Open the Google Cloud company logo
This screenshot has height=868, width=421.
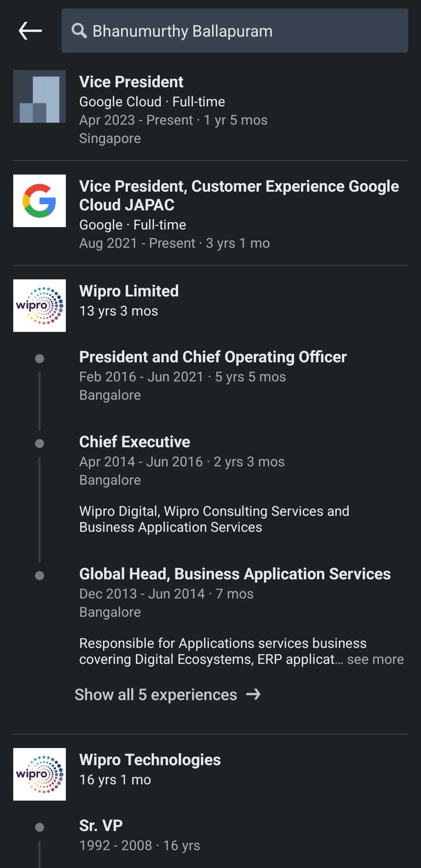coord(39,97)
